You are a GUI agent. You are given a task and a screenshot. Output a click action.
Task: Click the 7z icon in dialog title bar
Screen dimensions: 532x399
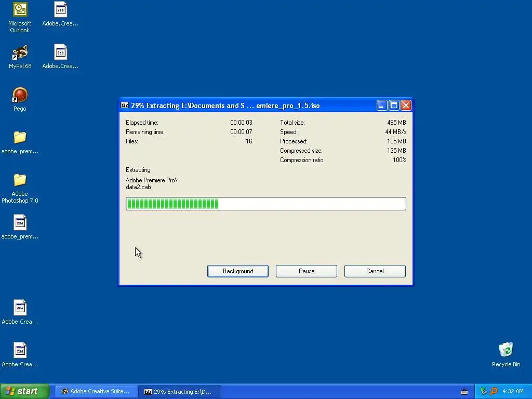point(125,105)
